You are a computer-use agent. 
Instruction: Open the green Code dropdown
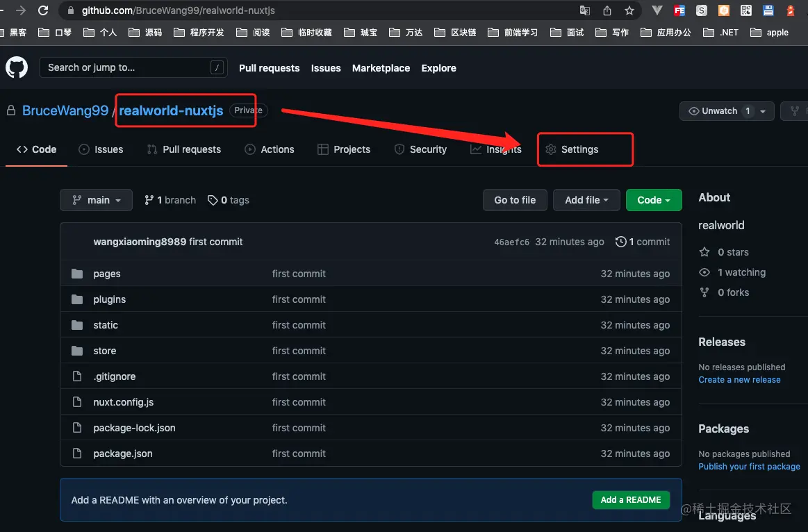(x=653, y=200)
